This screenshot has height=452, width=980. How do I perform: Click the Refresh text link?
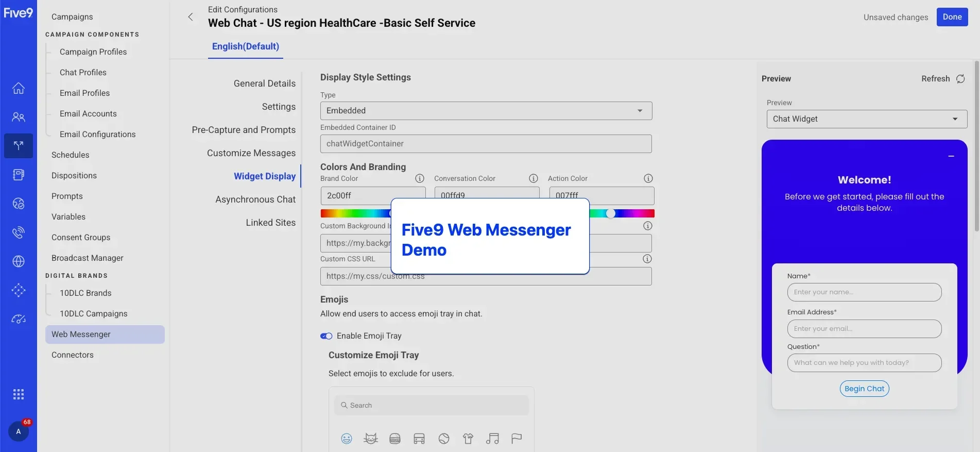pos(935,79)
